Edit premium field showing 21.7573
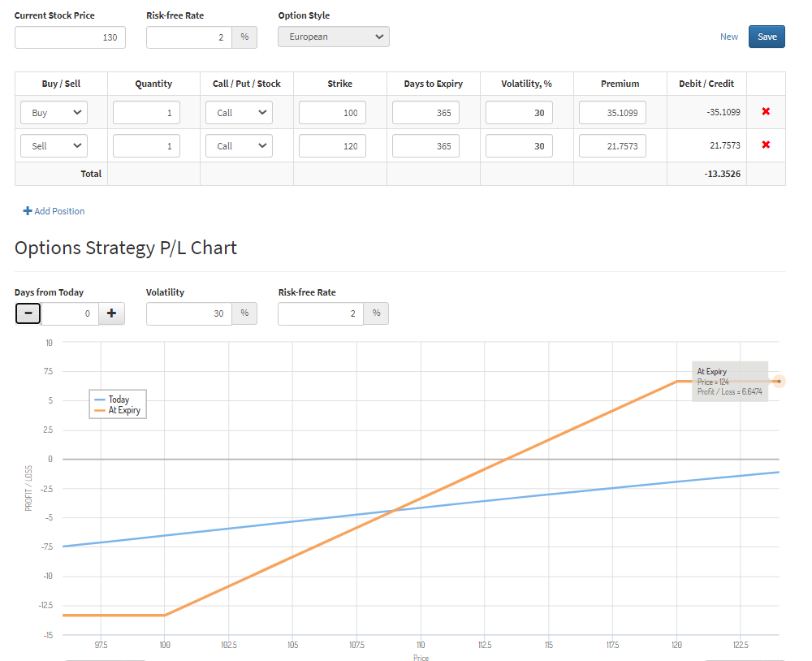 [x=612, y=145]
